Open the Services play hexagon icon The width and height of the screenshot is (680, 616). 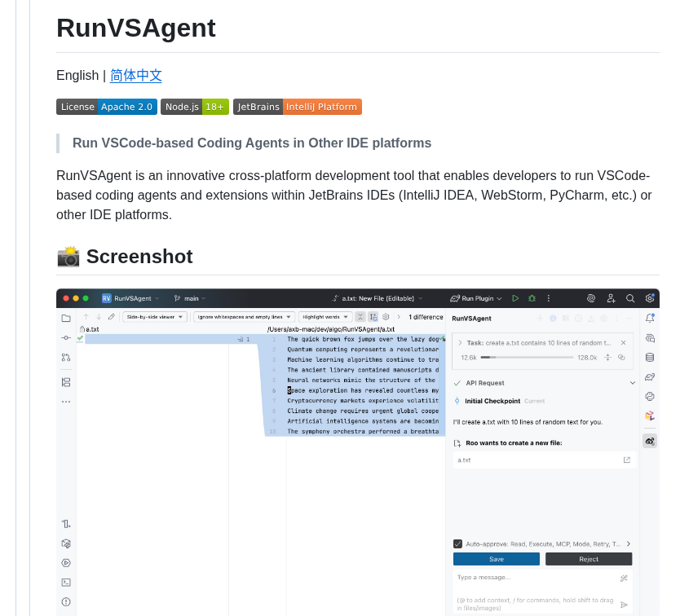tap(66, 563)
